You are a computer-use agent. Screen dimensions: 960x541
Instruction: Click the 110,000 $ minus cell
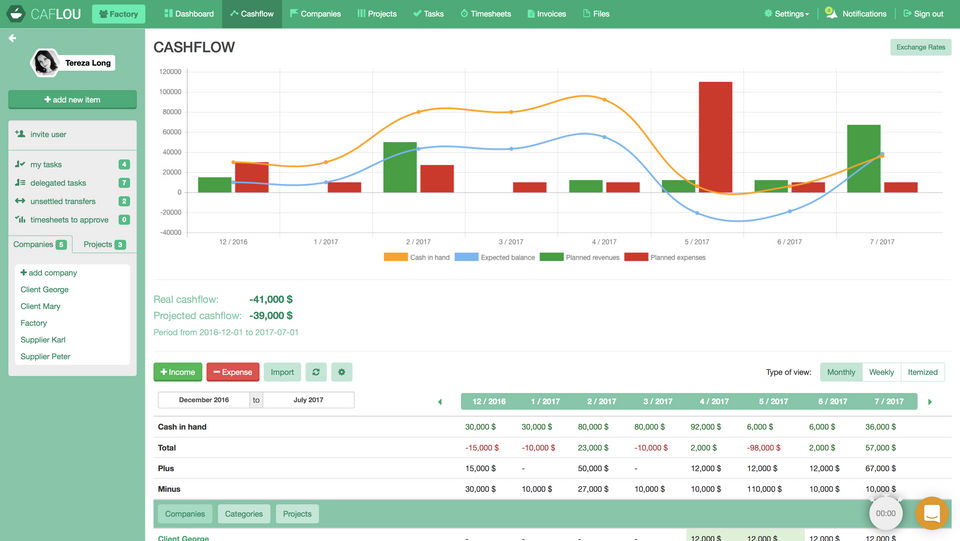(x=764, y=489)
